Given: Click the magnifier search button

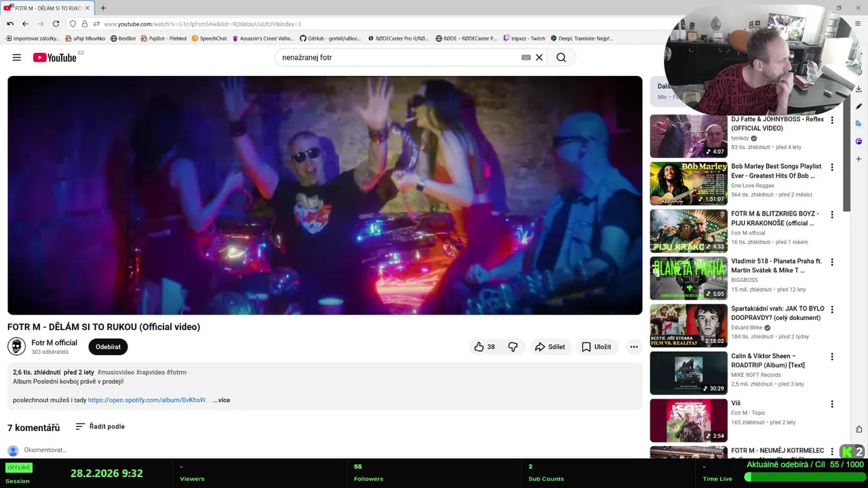Looking at the screenshot, I should pyautogui.click(x=561, y=58).
